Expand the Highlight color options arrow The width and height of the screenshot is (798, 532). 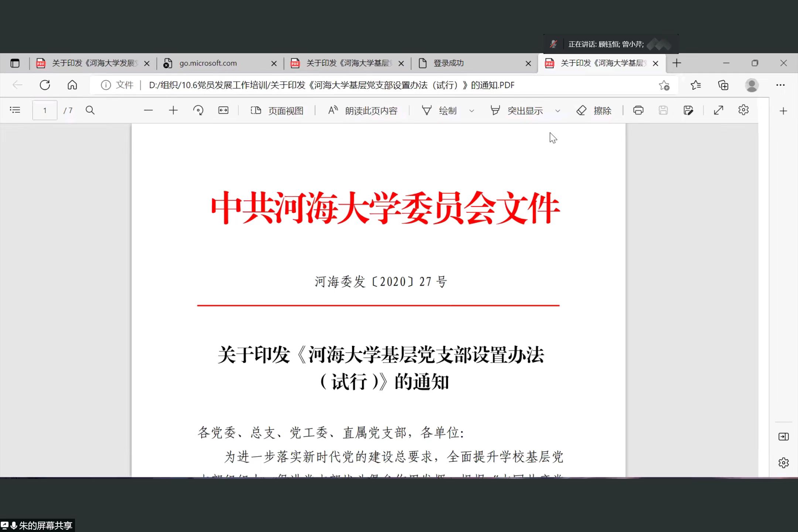[557, 110]
